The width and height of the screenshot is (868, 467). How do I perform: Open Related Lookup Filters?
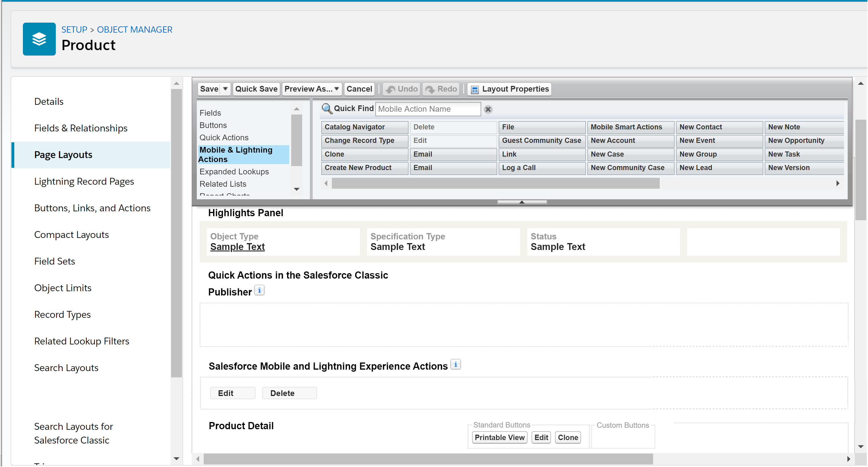pyautogui.click(x=82, y=341)
